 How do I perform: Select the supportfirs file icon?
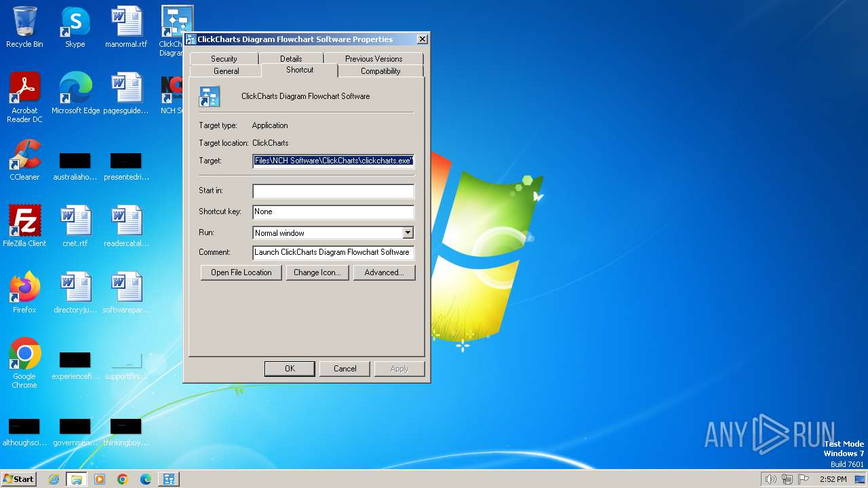(x=126, y=366)
